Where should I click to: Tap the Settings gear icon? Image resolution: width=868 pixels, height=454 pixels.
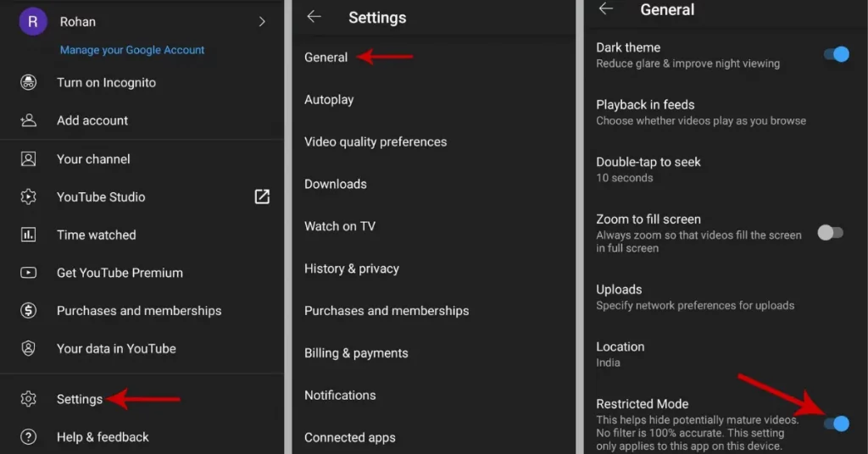click(28, 399)
